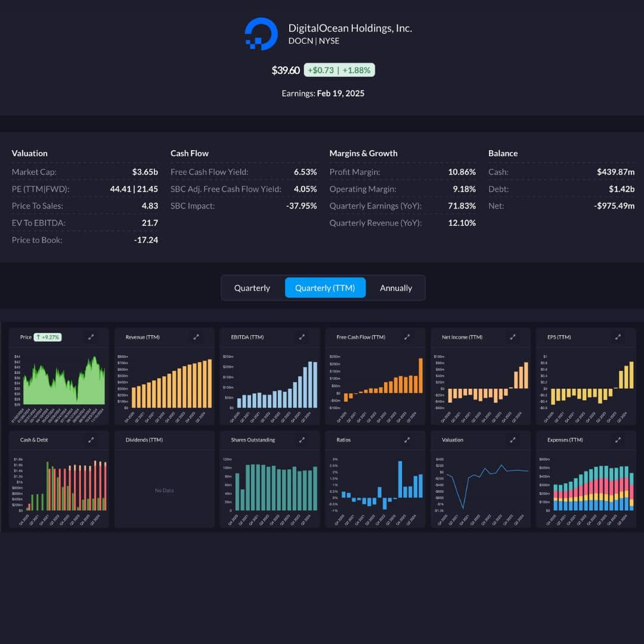Image resolution: width=644 pixels, height=644 pixels.
Task: Click the DigitalOcean Holdings, Inc. company name
Action: (x=350, y=28)
